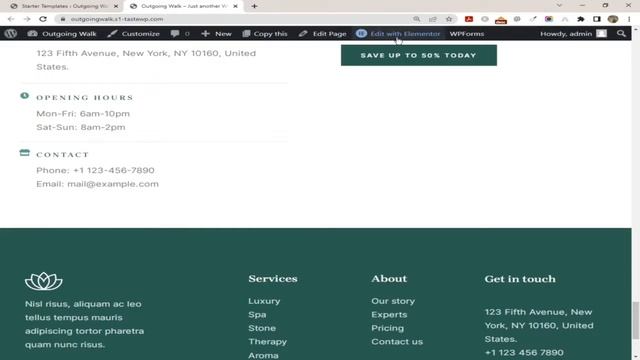Click the admin avatar in admin bar

pos(602,34)
